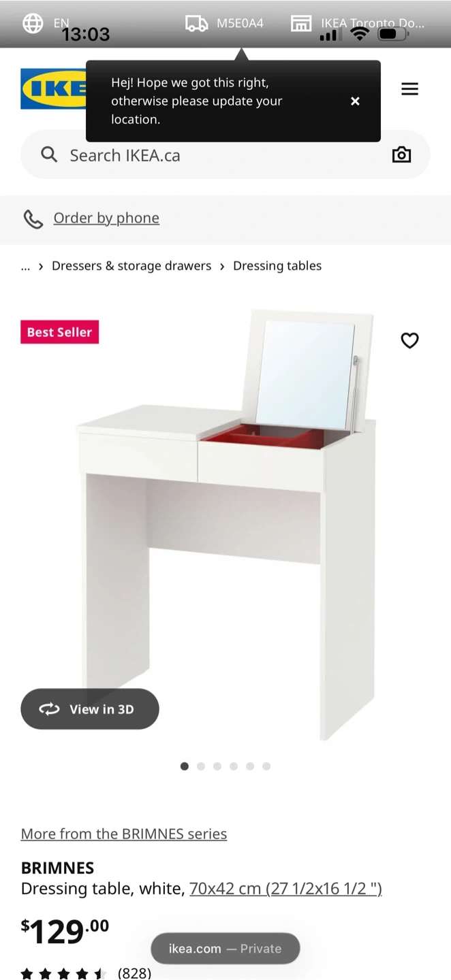Select the last image carousel dot
This screenshot has width=451, height=980.
[266, 766]
